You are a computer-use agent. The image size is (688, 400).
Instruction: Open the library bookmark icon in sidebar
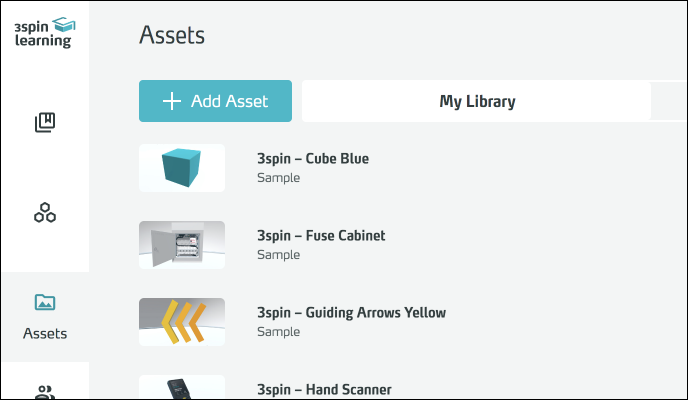tap(44, 123)
